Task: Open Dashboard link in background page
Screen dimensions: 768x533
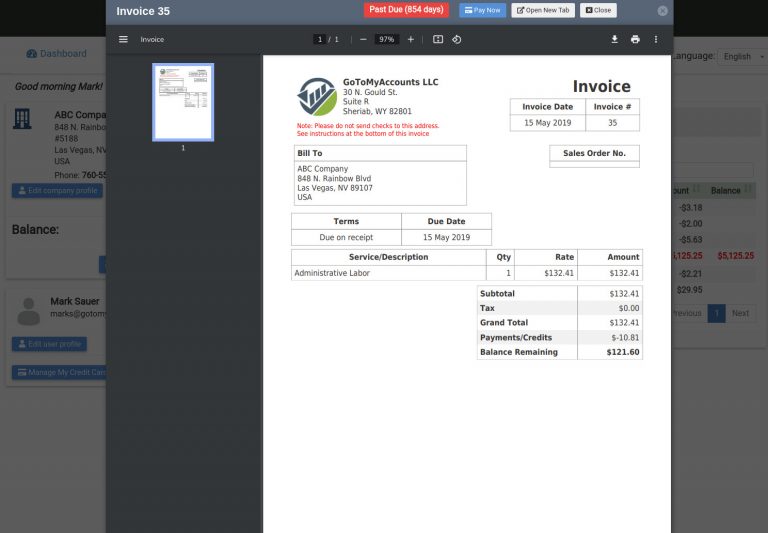Action: tap(57, 53)
